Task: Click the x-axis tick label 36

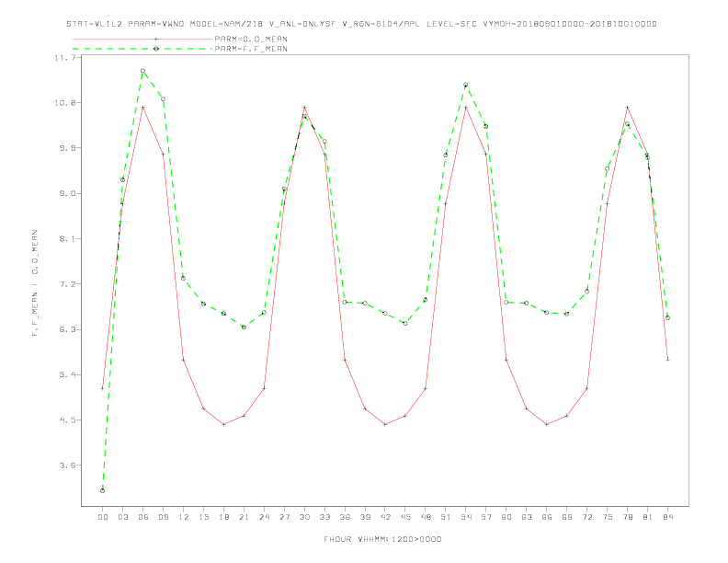Action: 345,517
